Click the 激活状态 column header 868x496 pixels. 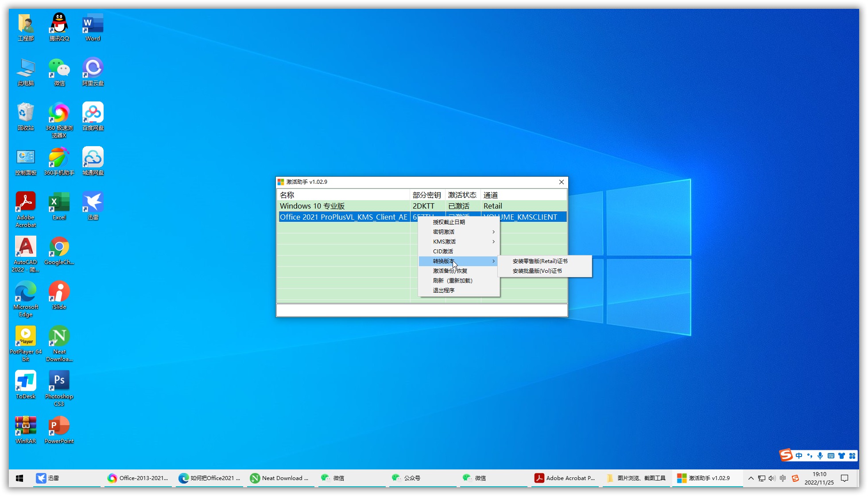tap(463, 195)
